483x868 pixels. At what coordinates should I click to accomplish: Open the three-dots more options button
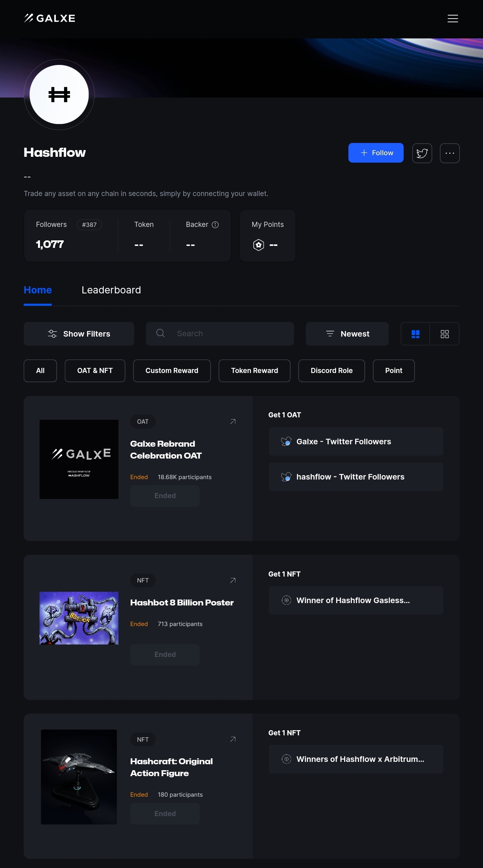[450, 153]
